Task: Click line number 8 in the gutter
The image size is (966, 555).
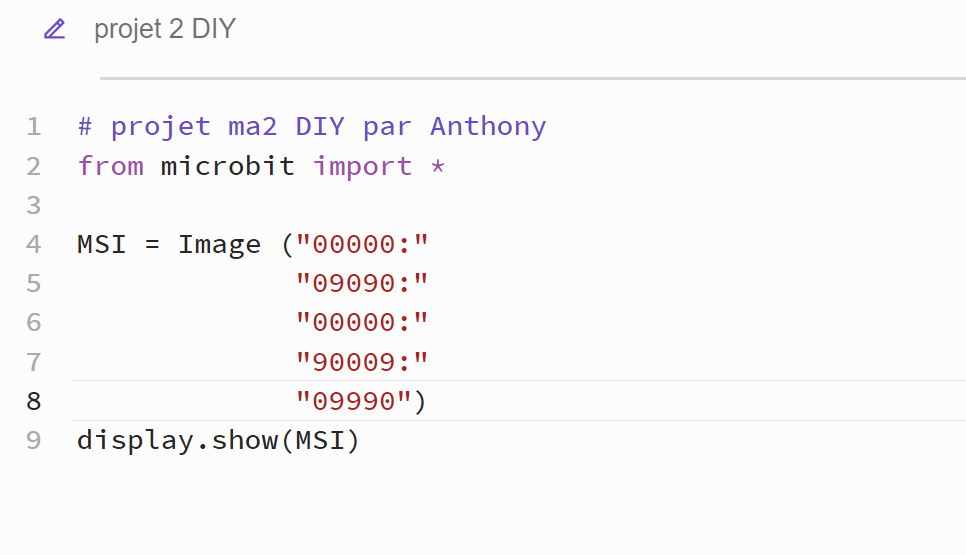Action: click(34, 401)
